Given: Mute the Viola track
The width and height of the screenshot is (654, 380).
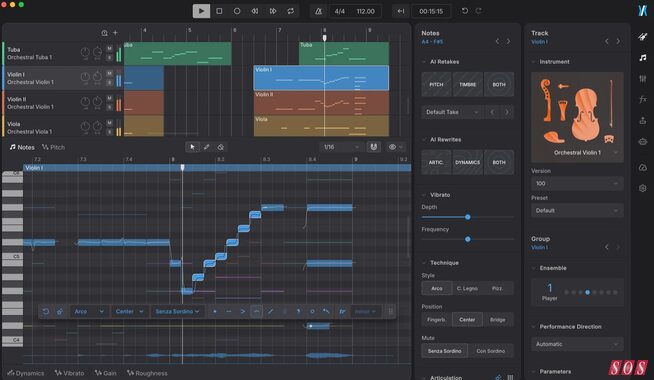Looking at the screenshot, I should pyautogui.click(x=109, y=123).
